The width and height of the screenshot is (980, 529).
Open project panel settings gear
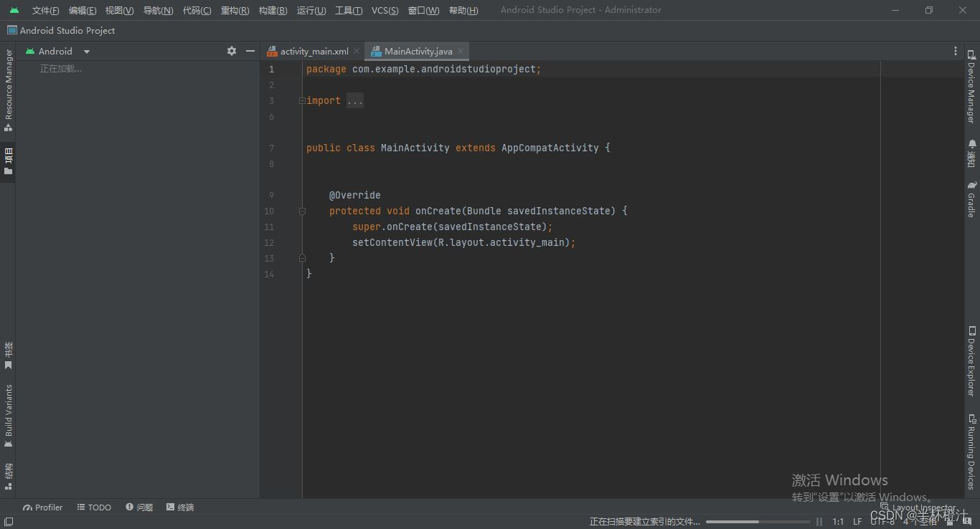tap(232, 51)
